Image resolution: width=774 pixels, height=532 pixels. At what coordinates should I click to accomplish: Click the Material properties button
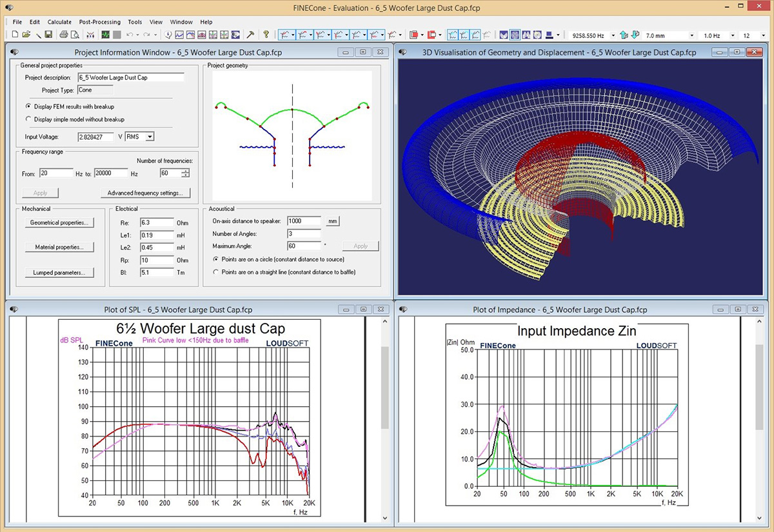59,247
